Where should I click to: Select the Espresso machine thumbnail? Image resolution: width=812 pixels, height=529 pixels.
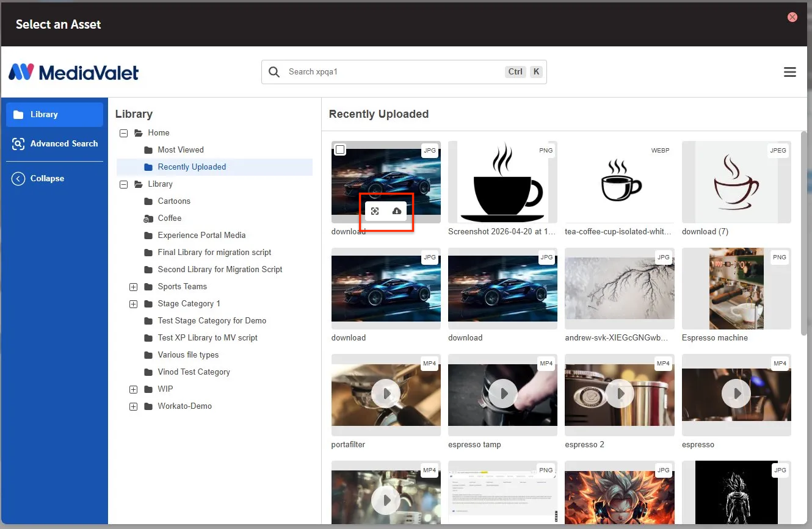pyautogui.click(x=736, y=289)
